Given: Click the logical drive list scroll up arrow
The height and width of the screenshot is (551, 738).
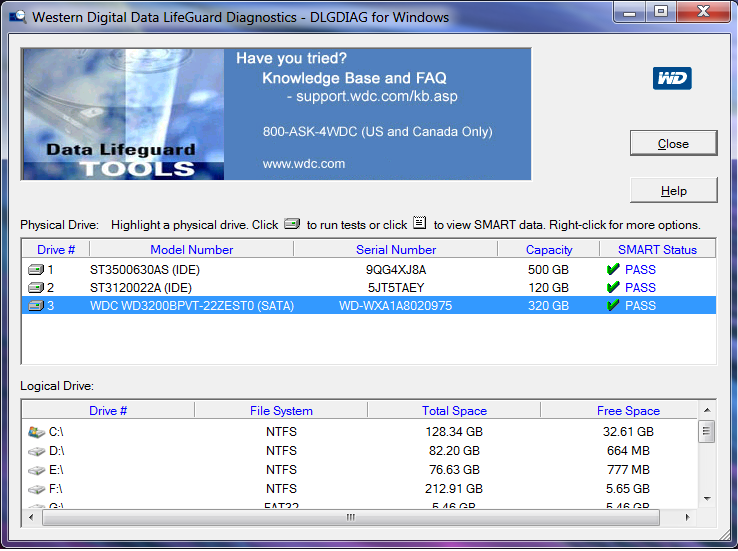Looking at the screenshot, I should [707, 410].
